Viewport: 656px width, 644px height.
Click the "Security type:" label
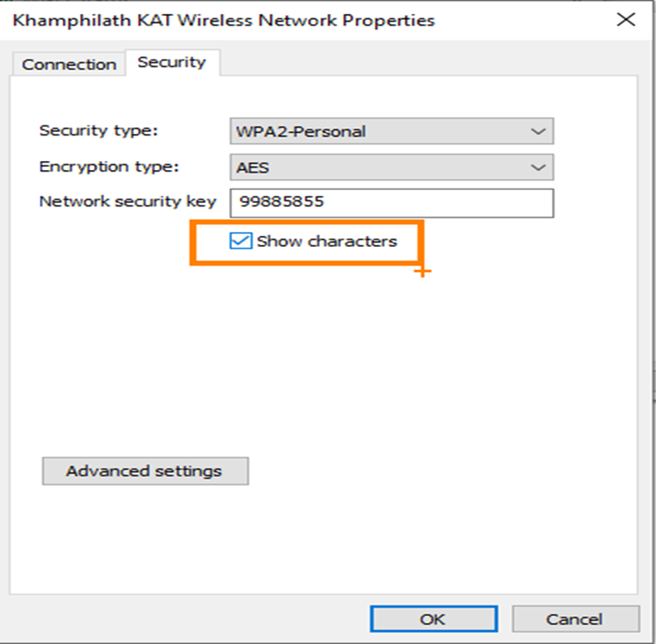[x=98, y=130]
